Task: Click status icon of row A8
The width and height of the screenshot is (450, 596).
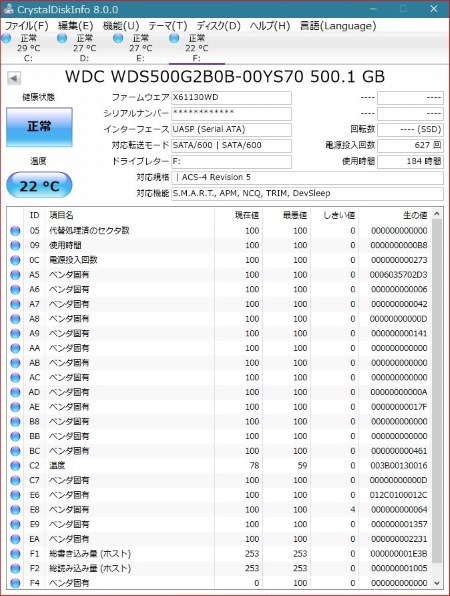Action: tap(15, 319)
